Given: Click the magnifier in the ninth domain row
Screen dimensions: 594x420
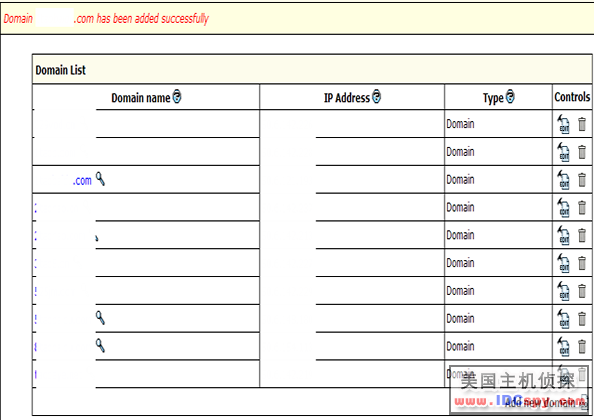Looking at the screenshot, I should point(100,345).
